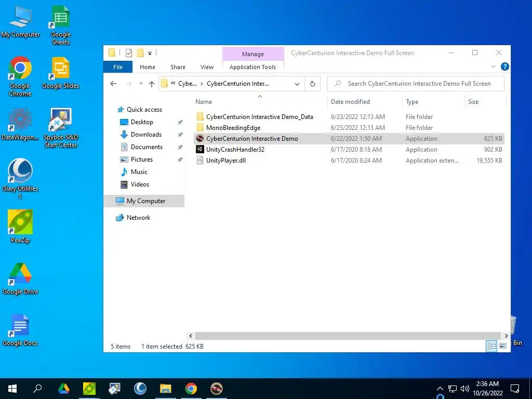The image size is (532, 399).
Task: Open the File menu tab
Action: 118,67
